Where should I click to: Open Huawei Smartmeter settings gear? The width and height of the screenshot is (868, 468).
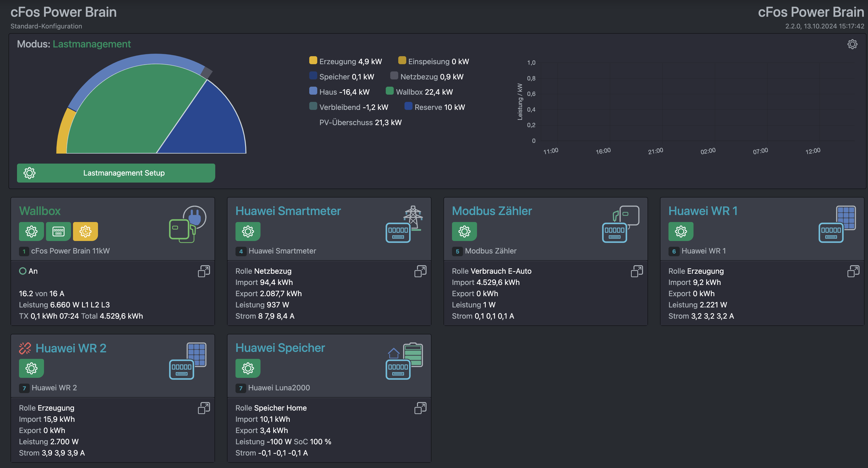pyautogui.click(x=248, y=231)
